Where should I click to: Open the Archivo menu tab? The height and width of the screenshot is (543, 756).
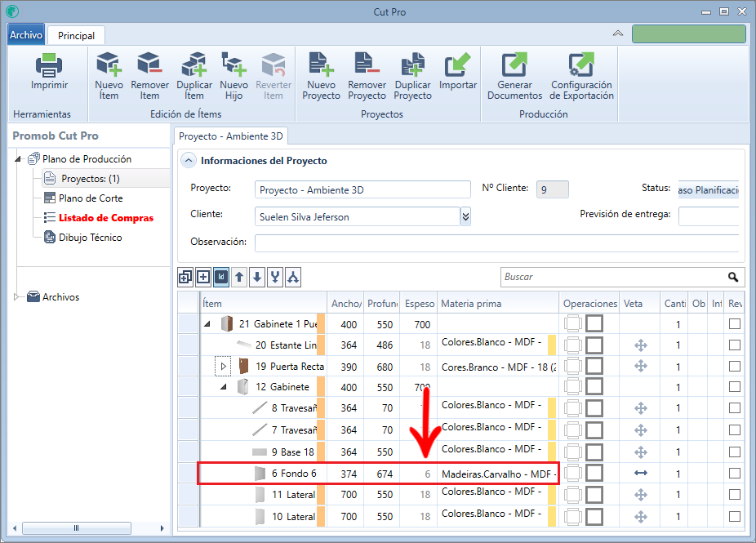tap(26, 35)
